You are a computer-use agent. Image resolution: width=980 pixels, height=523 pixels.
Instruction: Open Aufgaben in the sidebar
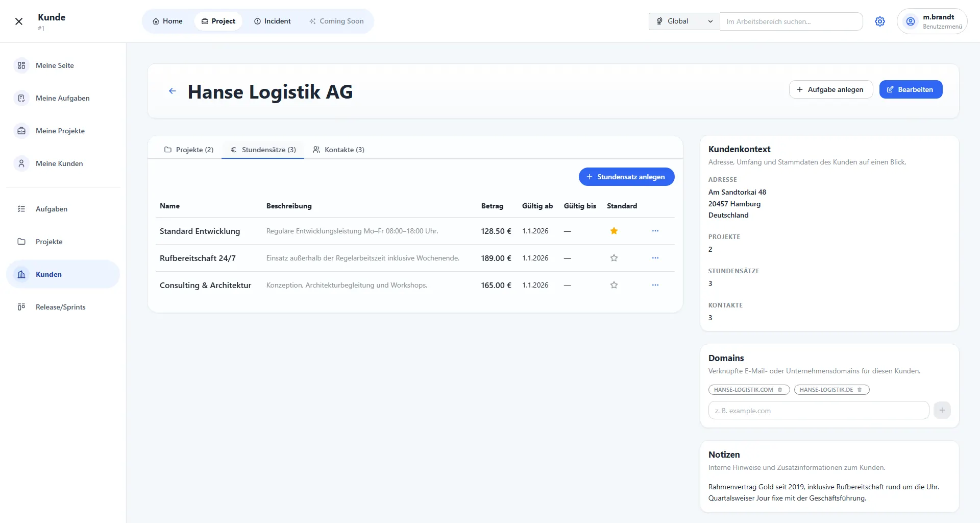[x=63, y=209]
